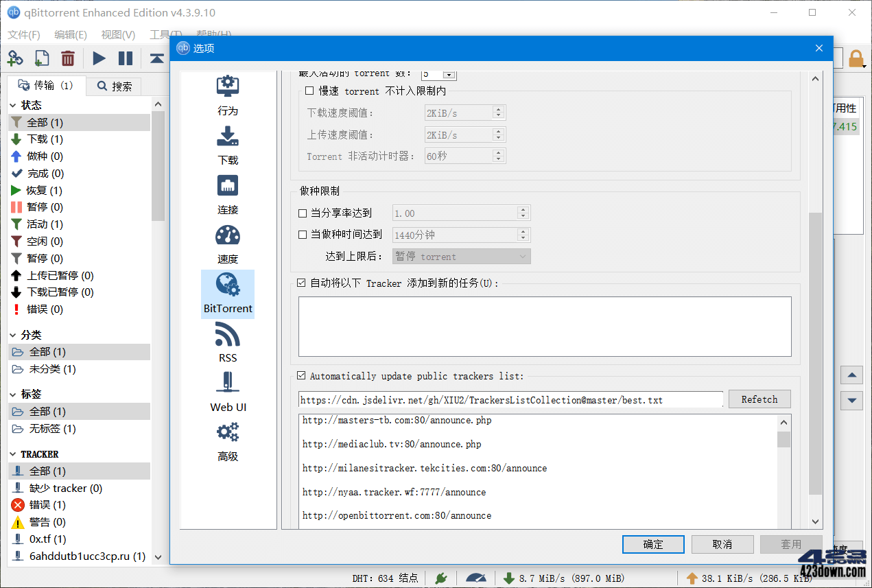Click the trackers list URL input field
This screenshot has height=588, width=872.
pyautogui.click(x=508, y=399)
